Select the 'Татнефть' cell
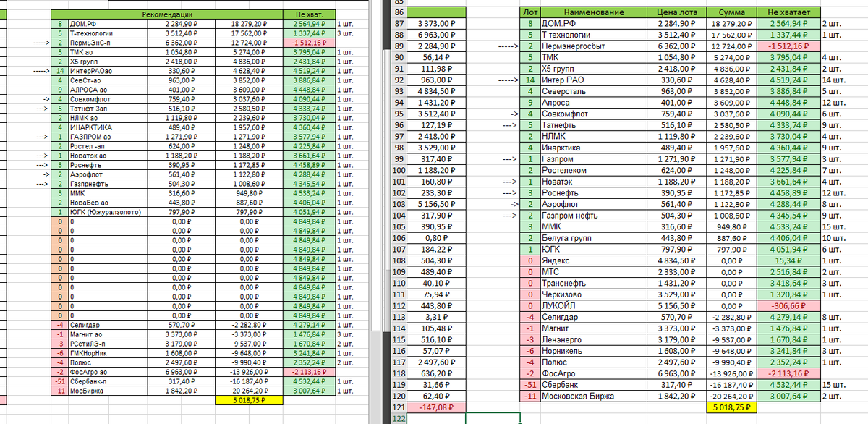This screenshot has height=424, width=868. [595, 125]
